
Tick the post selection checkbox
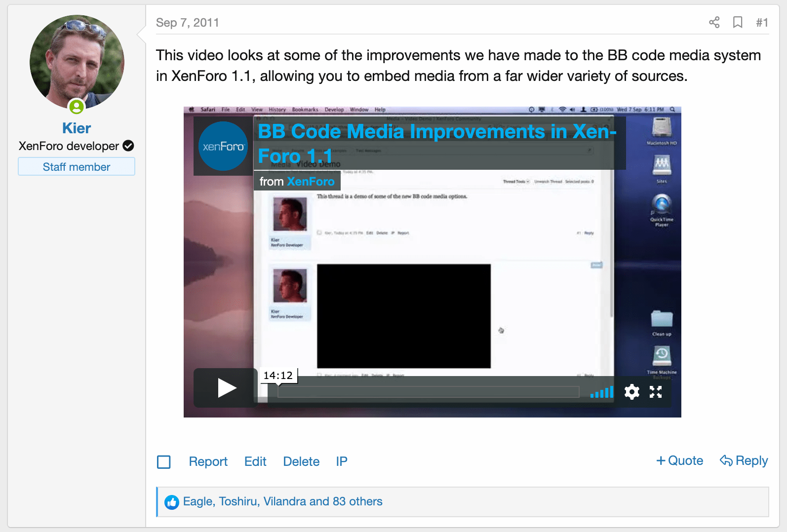[x=164, y=462]
